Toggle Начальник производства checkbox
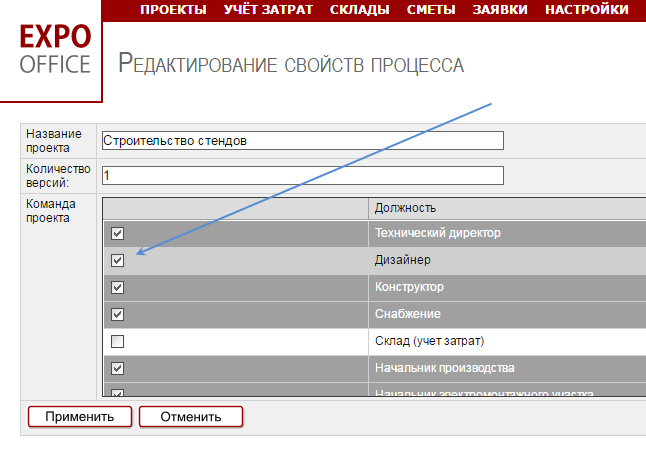This screenshot has width=646, height=450. [x=117, y=369]
